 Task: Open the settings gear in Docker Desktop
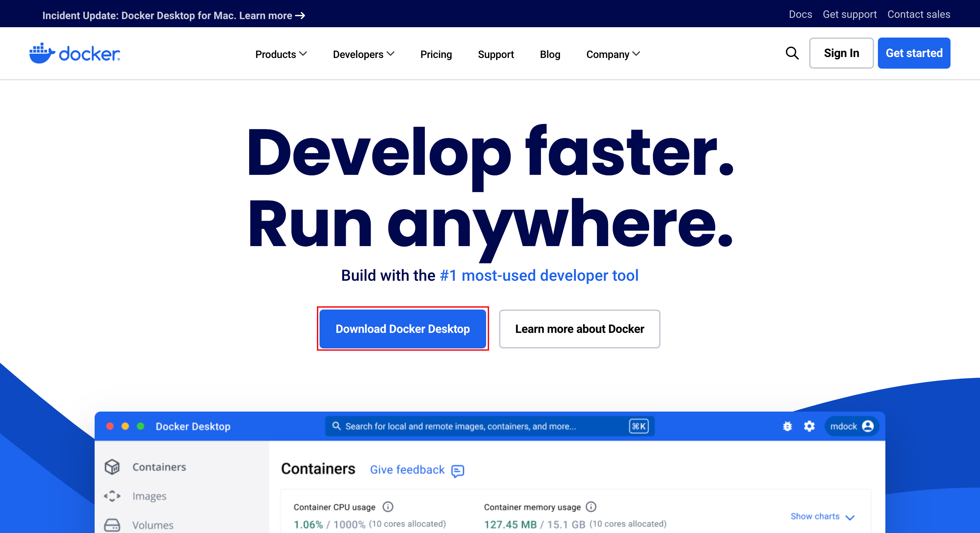[x=809, y=426]
